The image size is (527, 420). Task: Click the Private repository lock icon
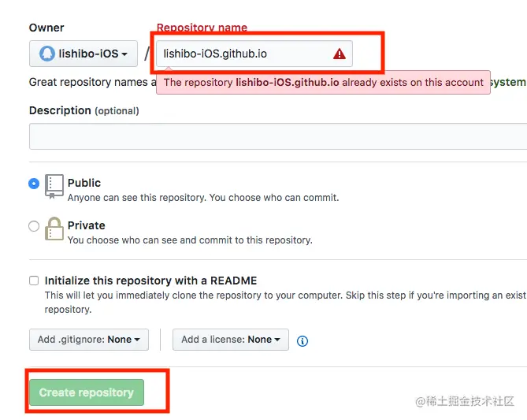54,229
